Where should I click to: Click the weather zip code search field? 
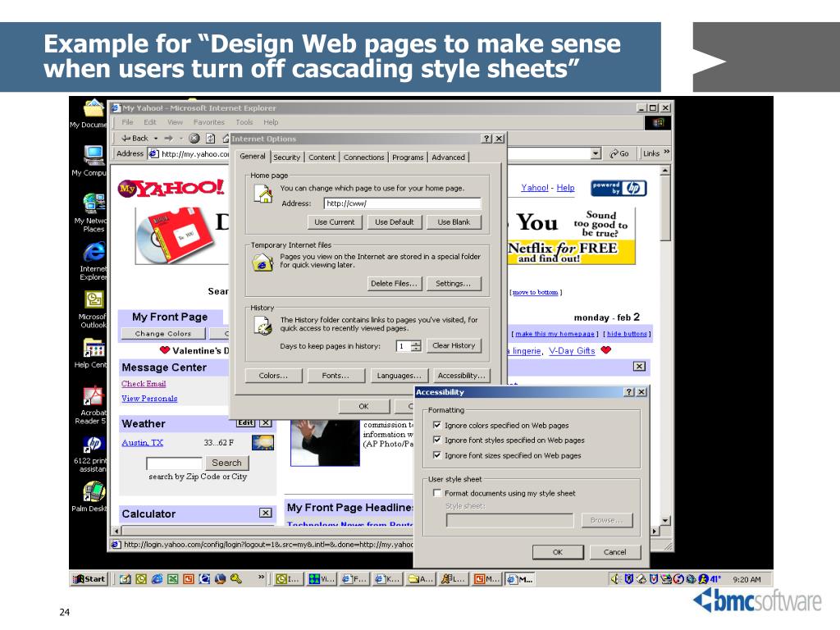pyautogui.click(x=174, y=463)
